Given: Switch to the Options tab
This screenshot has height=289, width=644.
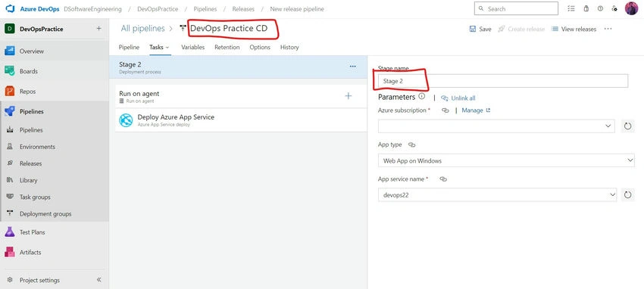Looking at the screenshot, I should 260,48.
